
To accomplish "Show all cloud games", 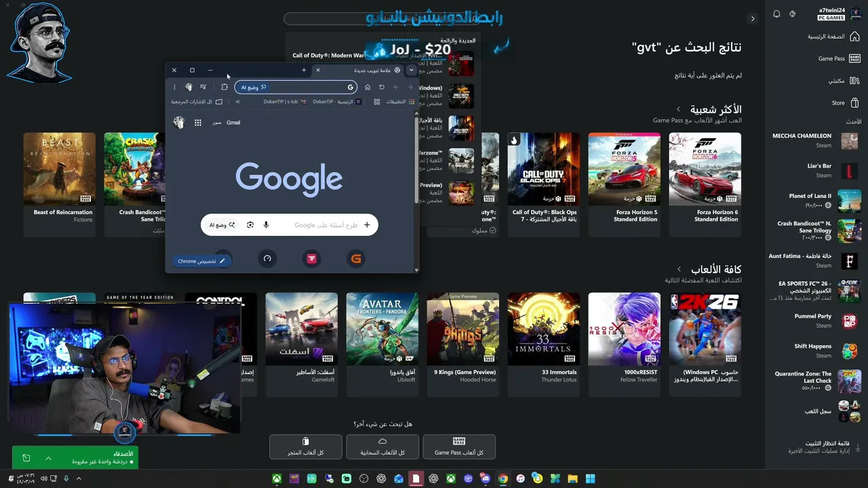I will 382,447.
